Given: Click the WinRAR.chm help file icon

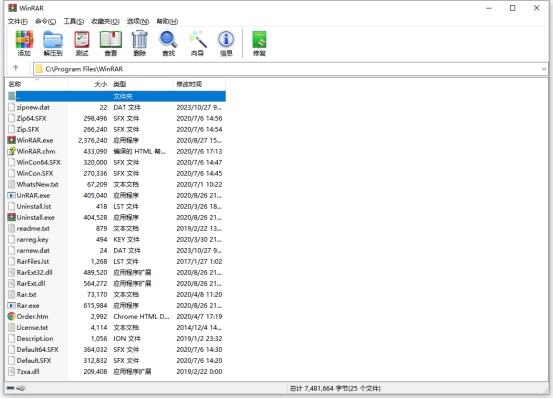Looking at the screenshot, I should [x=12, y=151].
